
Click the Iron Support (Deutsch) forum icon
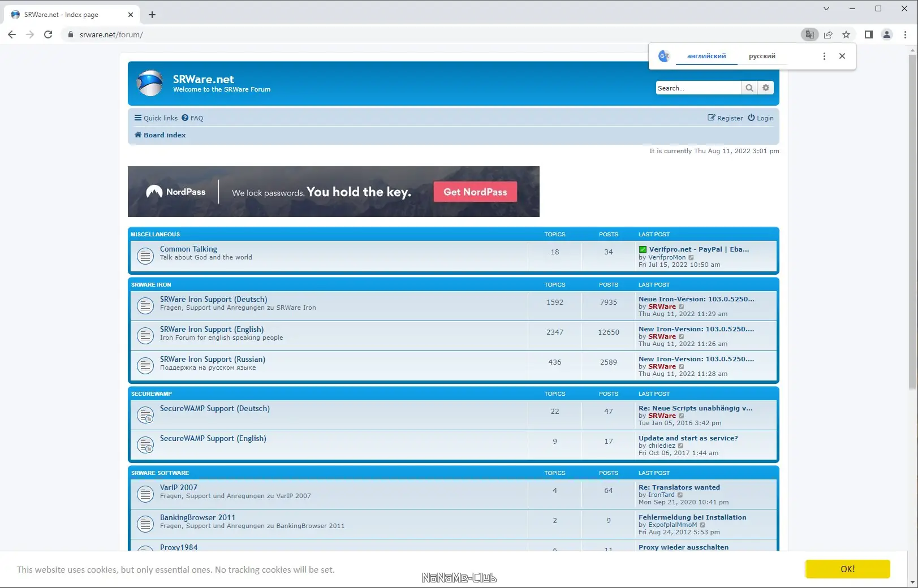click(x=145, y=306)
